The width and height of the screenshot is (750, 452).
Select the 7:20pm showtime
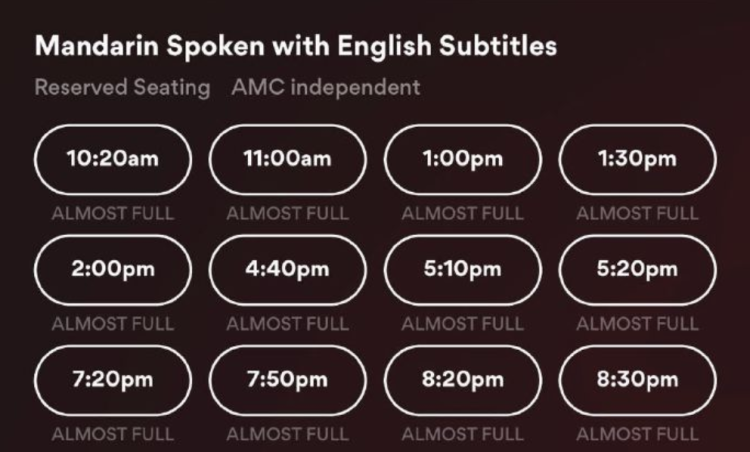click(112, 379)
